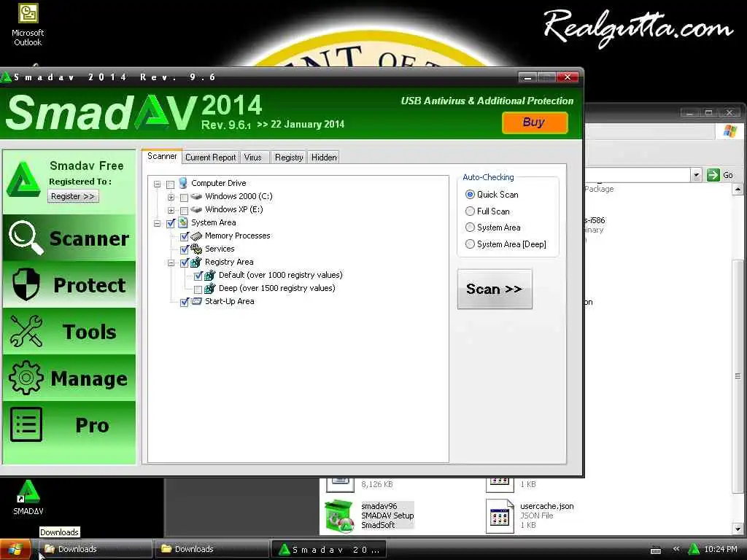Viewport: 747px width, 560px height.
Task: Click the Memory Processes chip icon
Action: click(196, 236)
